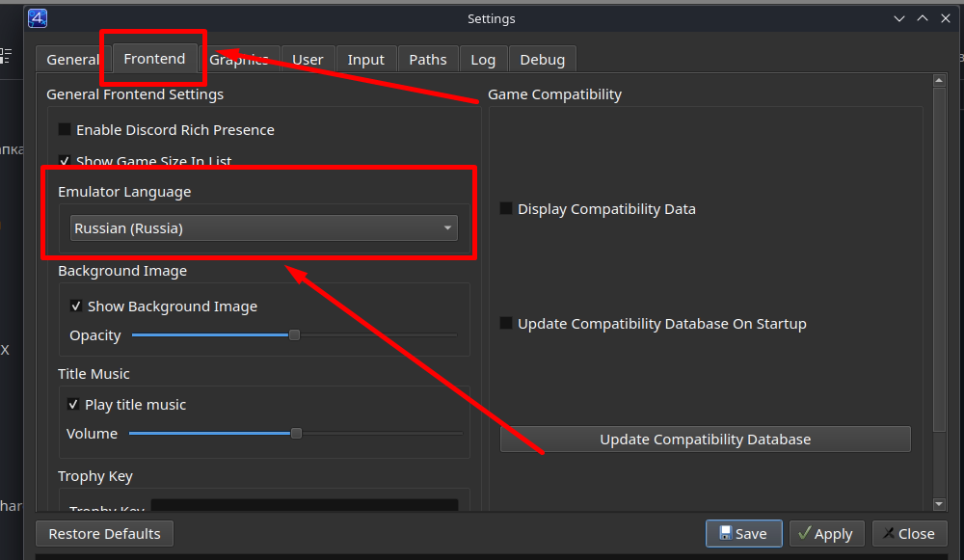
Task: Click the title bar maximize chevron
Action: pos(922,18)
